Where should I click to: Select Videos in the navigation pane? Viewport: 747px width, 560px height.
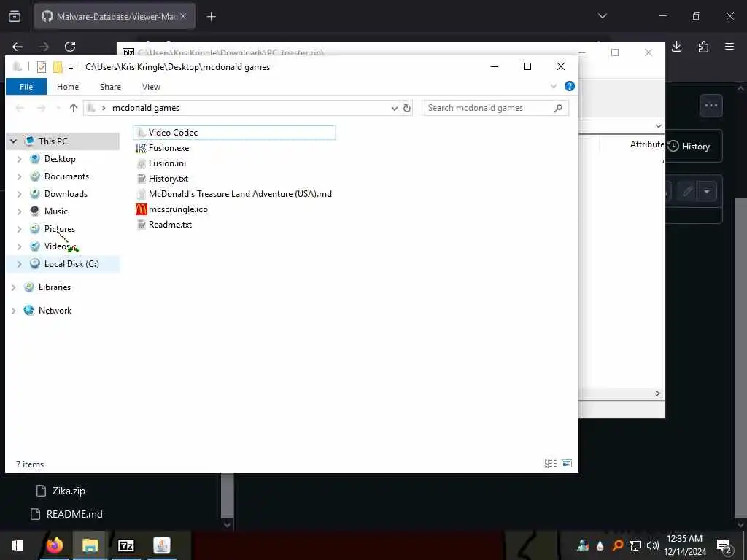tap(55, 246)
